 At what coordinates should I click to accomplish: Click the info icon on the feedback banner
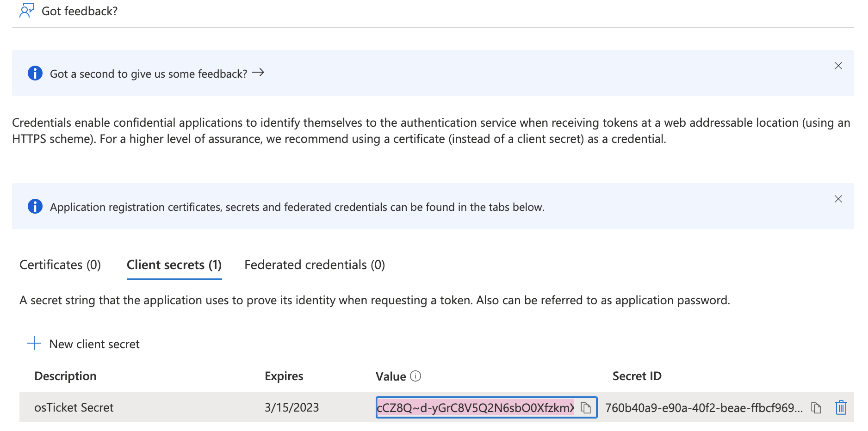pos(35,73)
